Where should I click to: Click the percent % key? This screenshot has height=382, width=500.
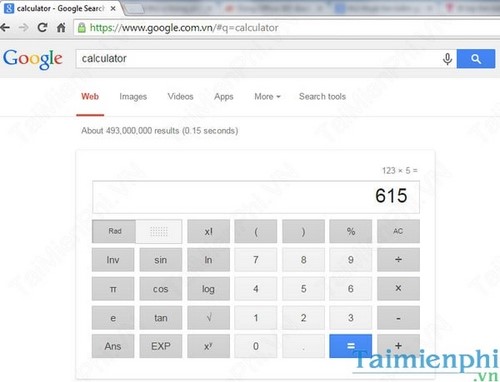(351, 231)
